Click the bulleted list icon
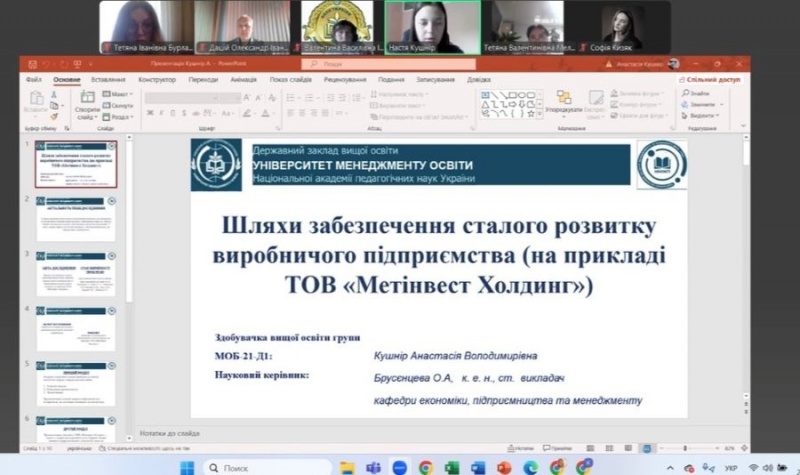The image size is (800, 475). (292, 97)
